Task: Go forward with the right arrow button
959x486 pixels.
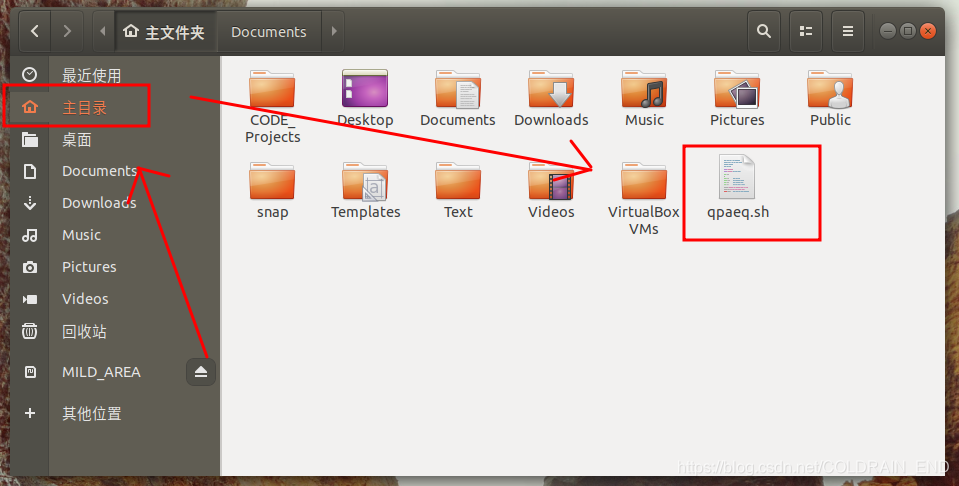Action: point(67,31)
